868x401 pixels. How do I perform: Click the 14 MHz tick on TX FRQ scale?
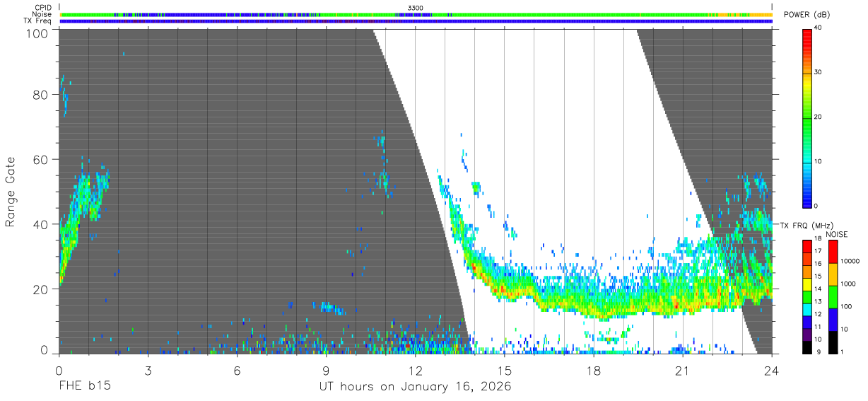pos(819,289)
